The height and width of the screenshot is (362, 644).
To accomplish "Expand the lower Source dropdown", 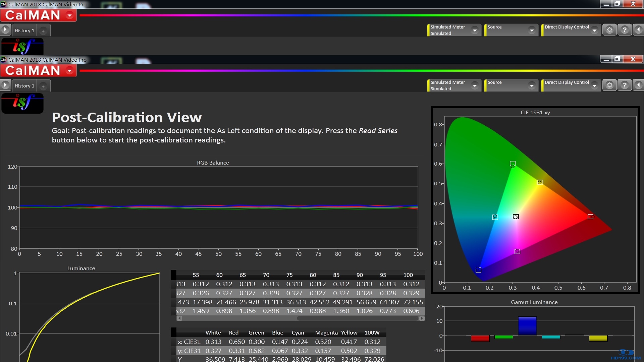I will point(531,85).
